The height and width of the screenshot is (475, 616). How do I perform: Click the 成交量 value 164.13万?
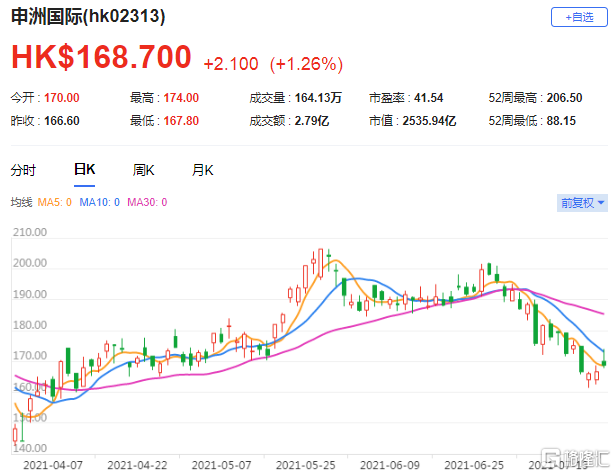pyautogui.click(x=318, y=97)
